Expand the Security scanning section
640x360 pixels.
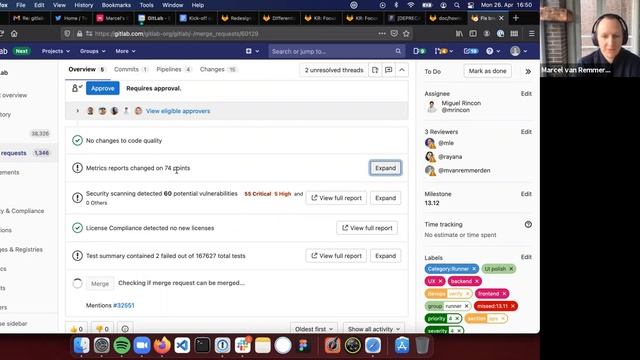[385, 198]
